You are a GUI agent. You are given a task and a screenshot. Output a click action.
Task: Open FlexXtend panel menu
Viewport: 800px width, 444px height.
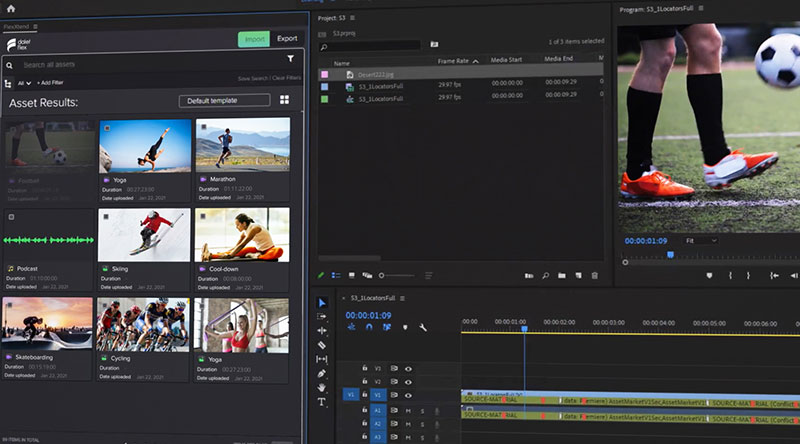click(35, 27)
